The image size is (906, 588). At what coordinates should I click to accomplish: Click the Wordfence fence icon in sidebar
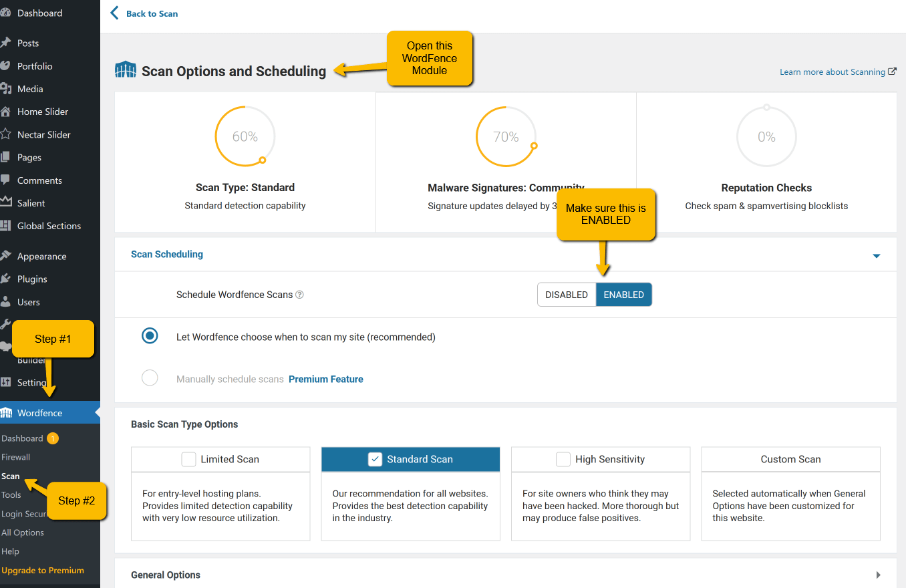pos(6,413)
